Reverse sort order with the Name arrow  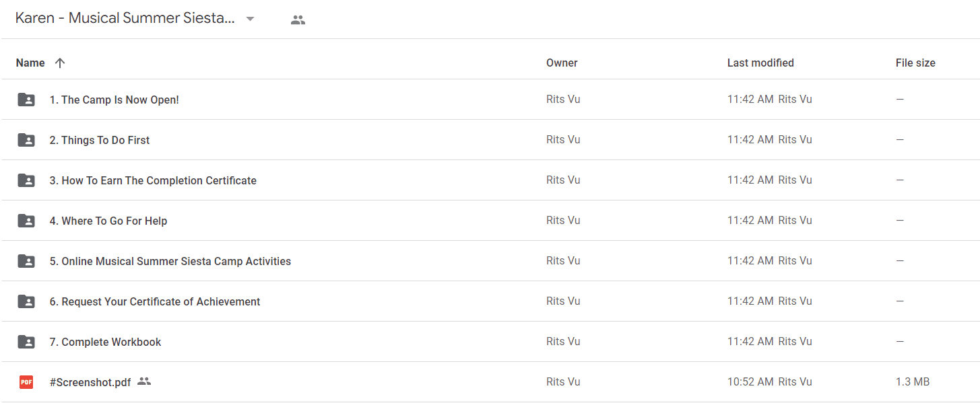pos(60,63)
